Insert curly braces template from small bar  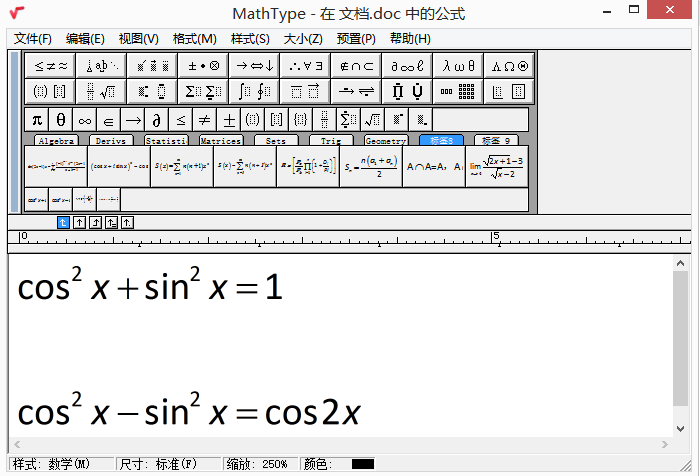pyautogui.click(x=300, y=120)
